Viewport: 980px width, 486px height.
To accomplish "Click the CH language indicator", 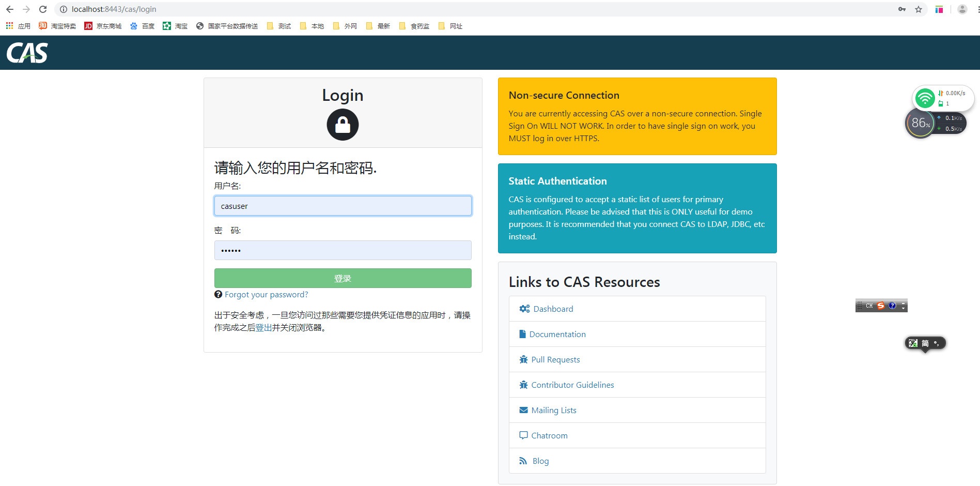I will pyautogui.click(x=869, y=306).
